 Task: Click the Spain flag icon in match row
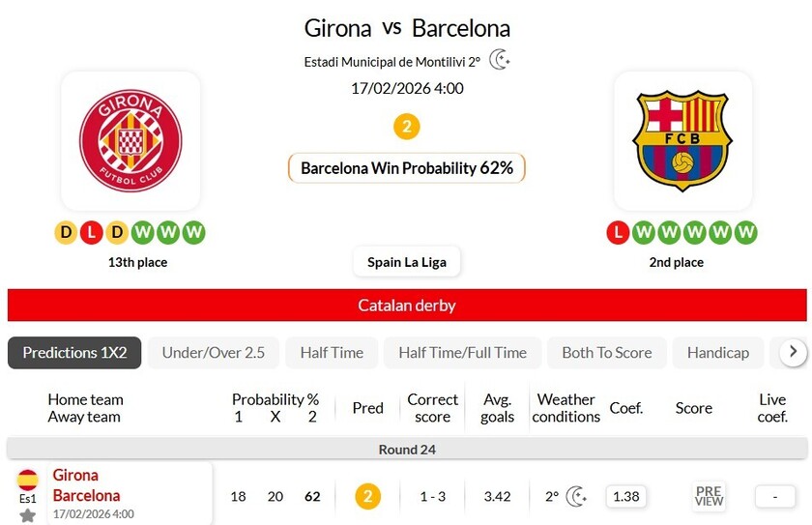[x=27, y=480]
